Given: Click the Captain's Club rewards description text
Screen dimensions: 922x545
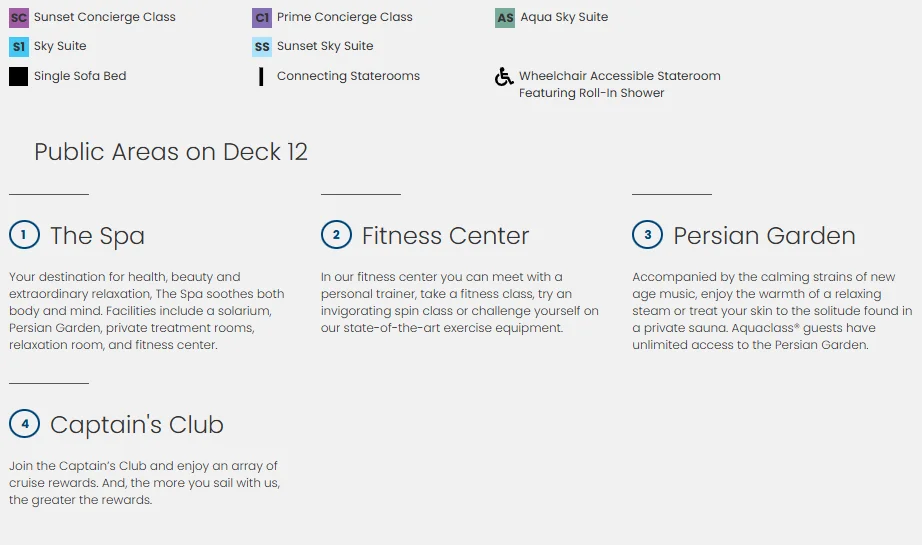Looking at the screenshot, I should (145, 483).
